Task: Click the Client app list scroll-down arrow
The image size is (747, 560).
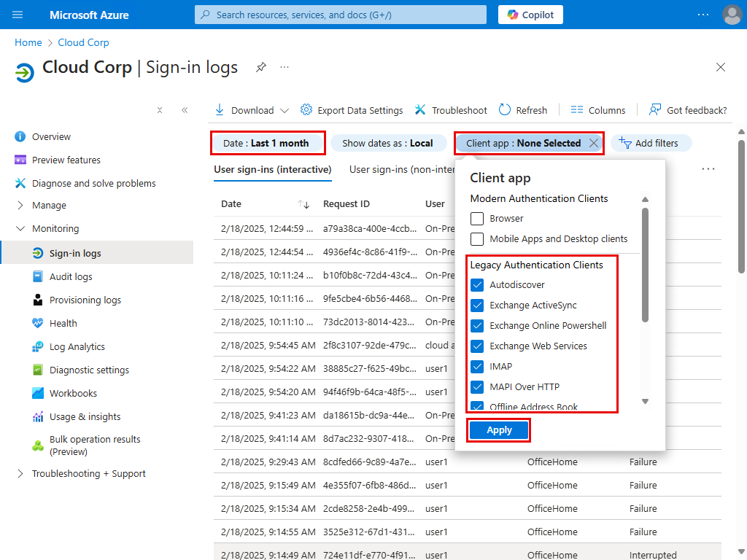Action: click(645, 402)
